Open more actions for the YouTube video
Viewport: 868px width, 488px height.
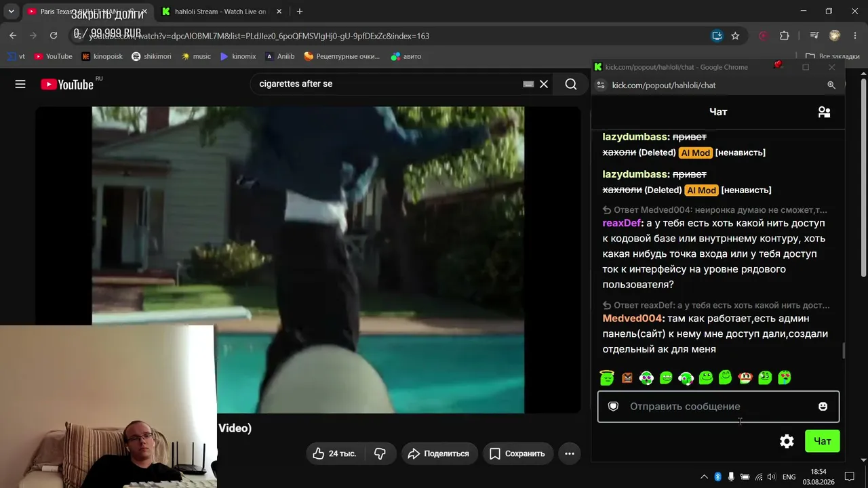[570, 453]
